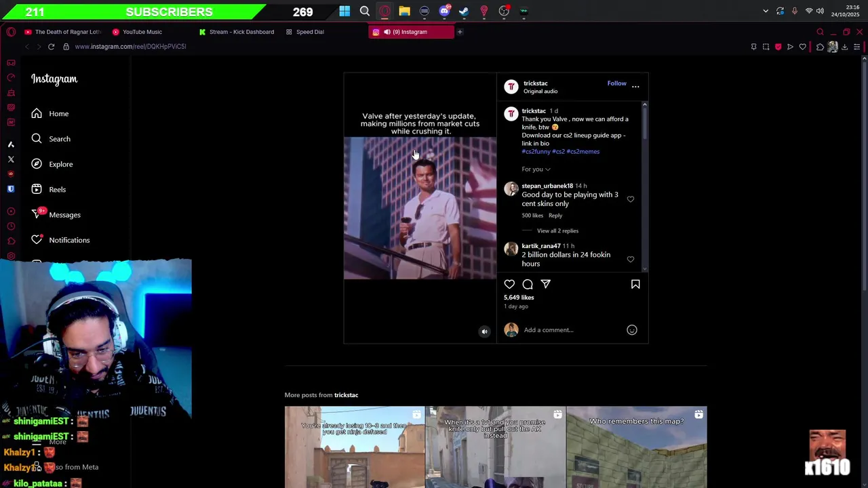The width and height of the screenshot is (868, 488).
Task: Share the reel using the paper plane icon
Action: [546, 285]
